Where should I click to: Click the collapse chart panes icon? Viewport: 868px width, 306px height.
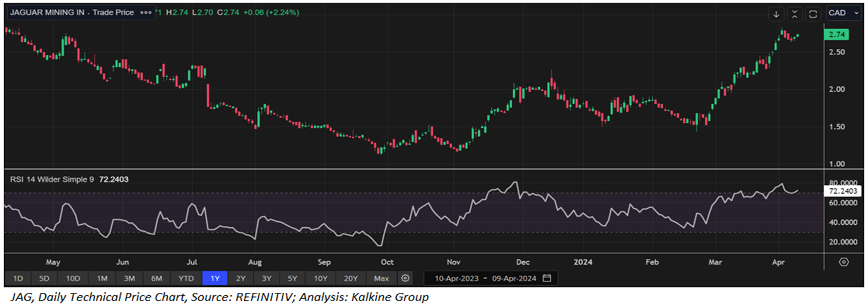795,14
